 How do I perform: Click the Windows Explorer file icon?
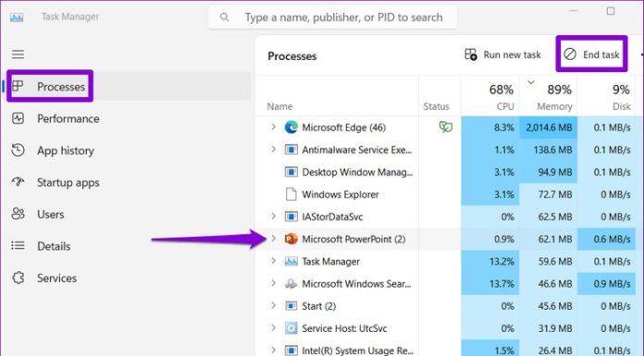(291, 194)
